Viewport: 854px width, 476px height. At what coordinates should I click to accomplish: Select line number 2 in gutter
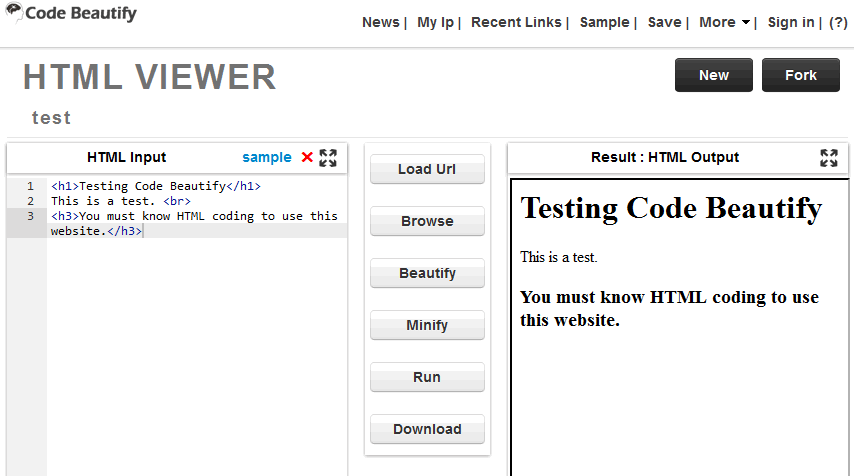(30, 201)
